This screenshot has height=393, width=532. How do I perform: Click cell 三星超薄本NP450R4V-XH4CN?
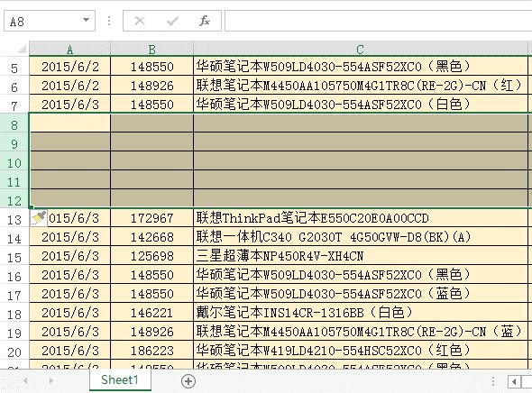[361, 256]
